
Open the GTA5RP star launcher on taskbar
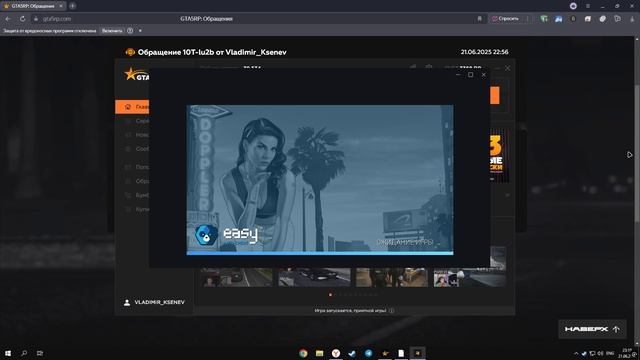384,353
